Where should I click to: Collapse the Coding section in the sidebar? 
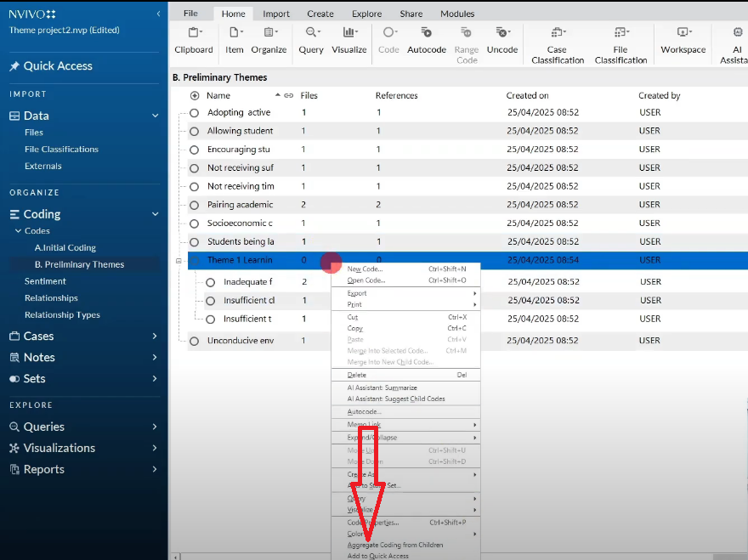click(x=155, y=214)
